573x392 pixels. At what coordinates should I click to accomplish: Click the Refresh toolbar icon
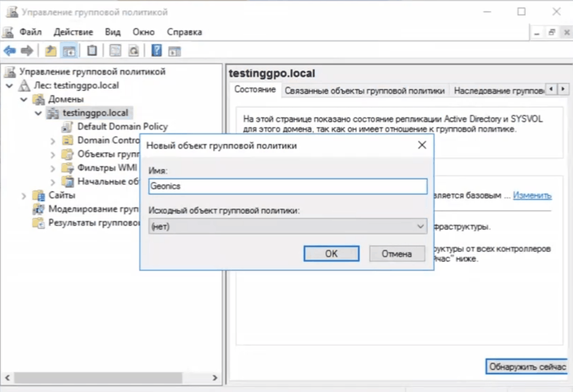pos(134,51)
